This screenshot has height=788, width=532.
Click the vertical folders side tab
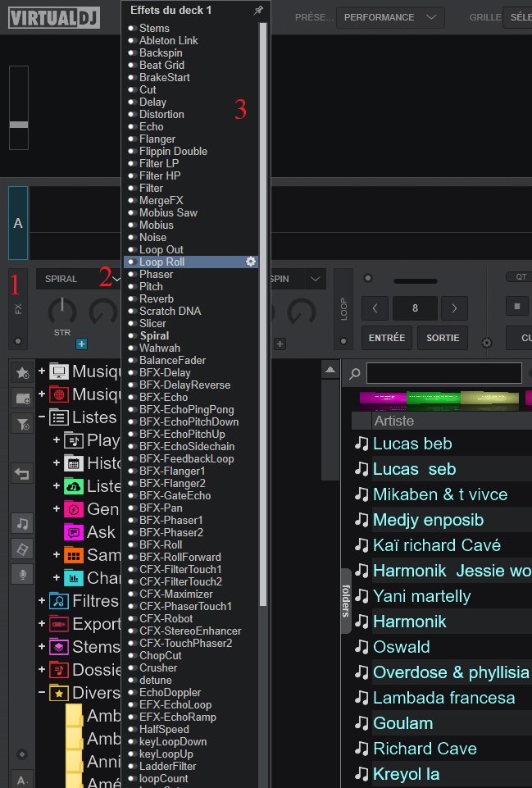(346, 600)
